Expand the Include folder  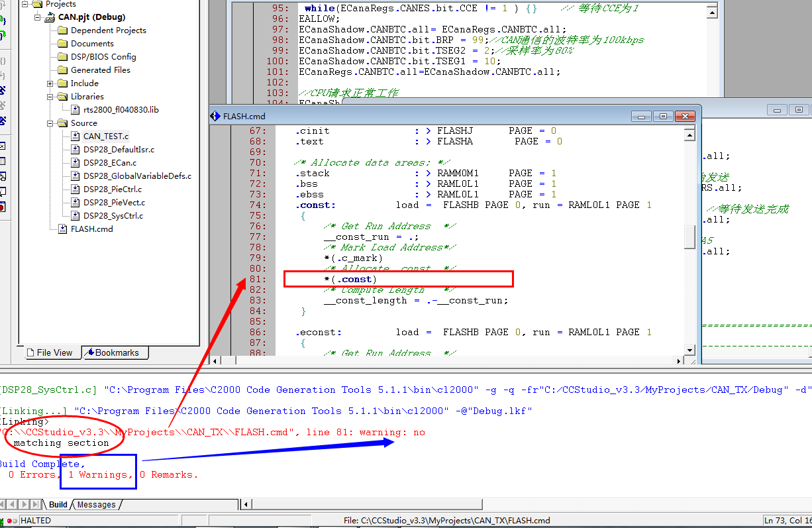[x=50, y=83]
